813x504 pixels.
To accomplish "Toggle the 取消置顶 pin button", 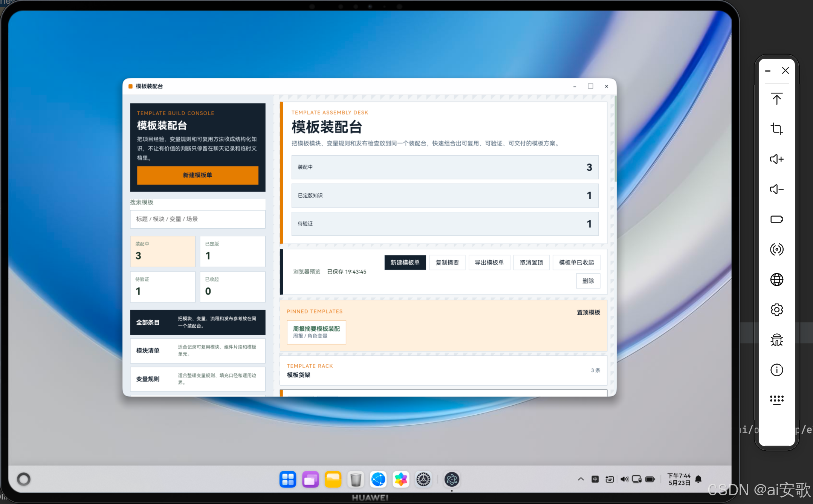I will coord(531,263).
